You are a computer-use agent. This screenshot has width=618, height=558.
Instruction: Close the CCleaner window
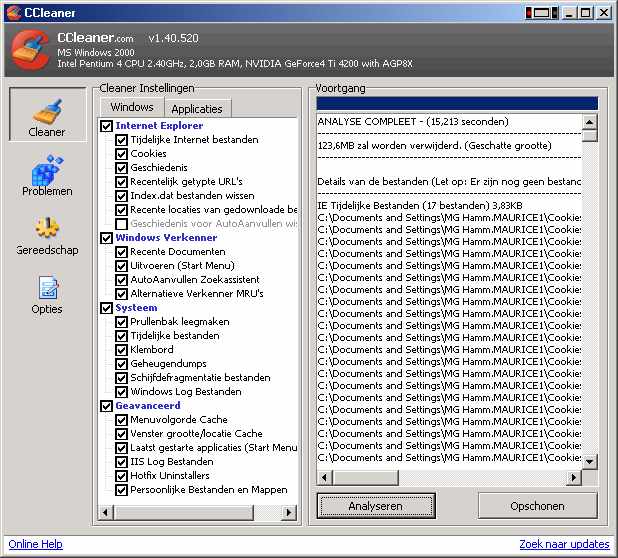[604, 13]
